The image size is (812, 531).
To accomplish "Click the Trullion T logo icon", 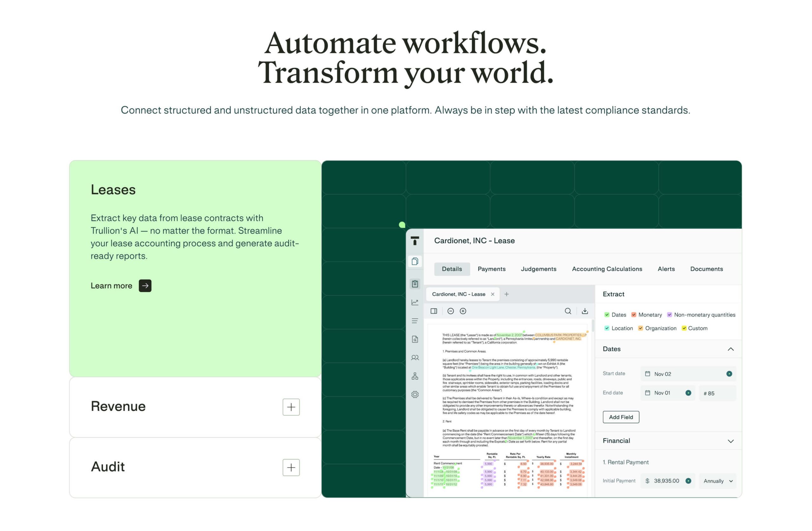I will click(415, 241).
